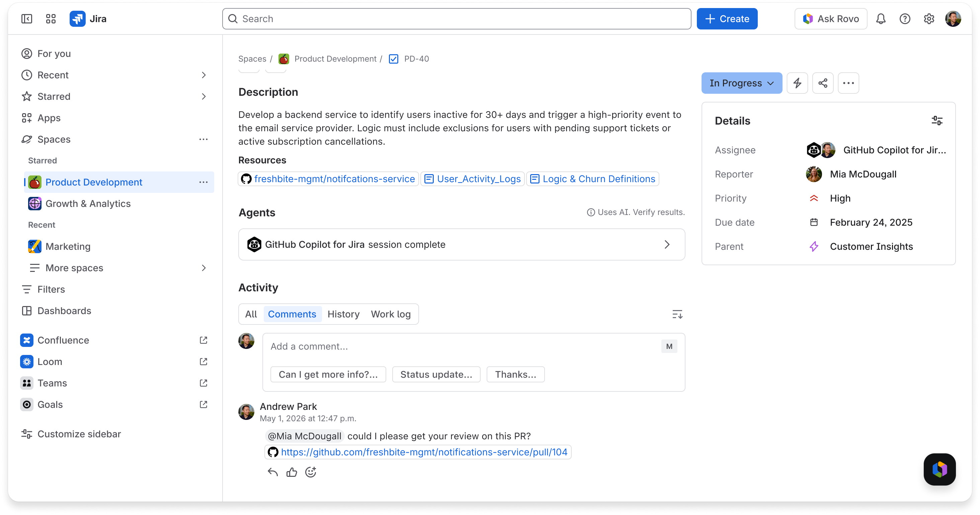This screenshot has width=980, height=515.
Task: Switch to the History tab
Action: 343,314
